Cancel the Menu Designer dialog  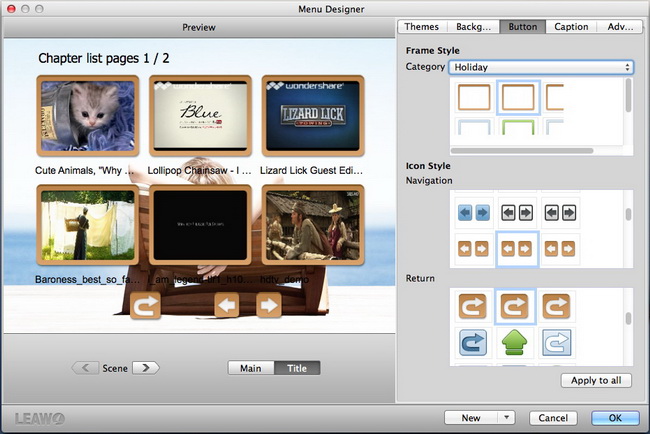(553, 417)
